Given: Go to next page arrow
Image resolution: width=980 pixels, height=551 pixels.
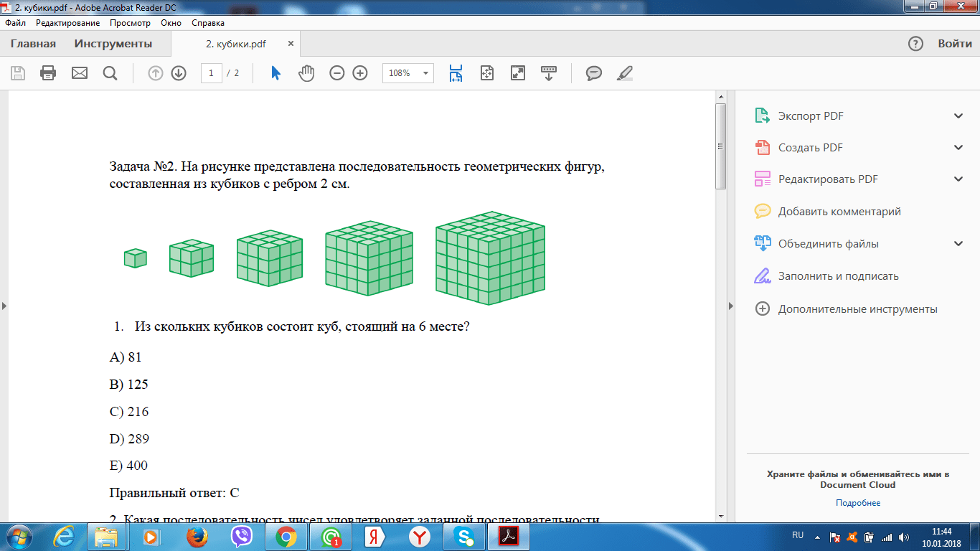Looking at the screenshot, I should pyautogui.click(x=179, y=73).
